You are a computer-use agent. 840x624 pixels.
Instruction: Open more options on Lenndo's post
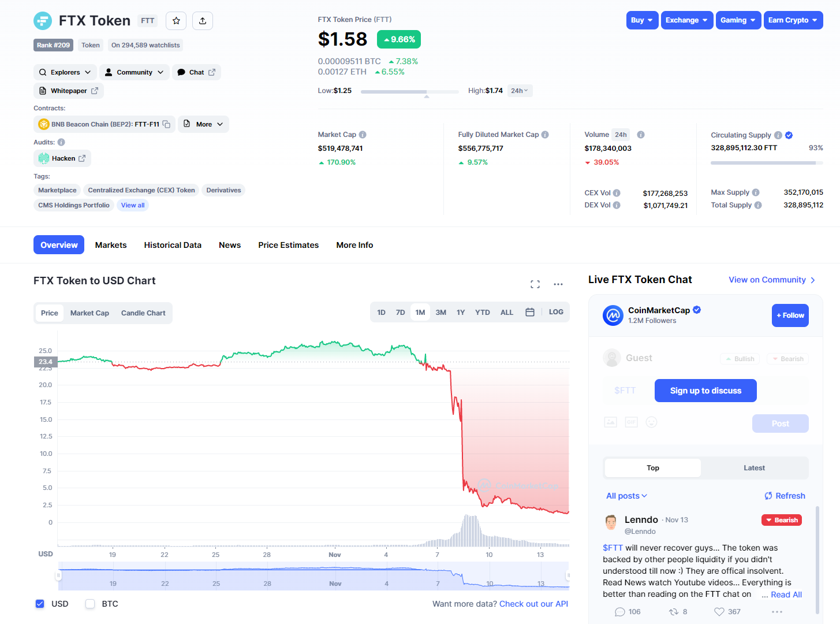(x=777, y=612)
